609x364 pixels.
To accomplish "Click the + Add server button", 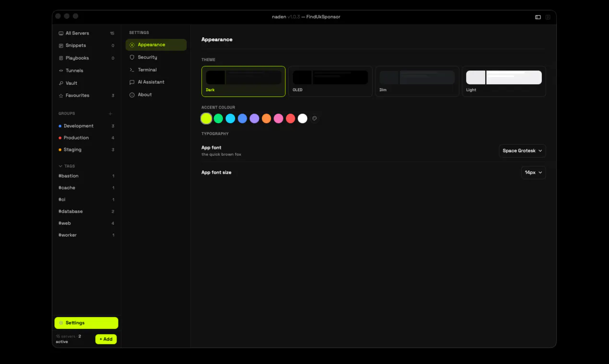I will point(106,339).
